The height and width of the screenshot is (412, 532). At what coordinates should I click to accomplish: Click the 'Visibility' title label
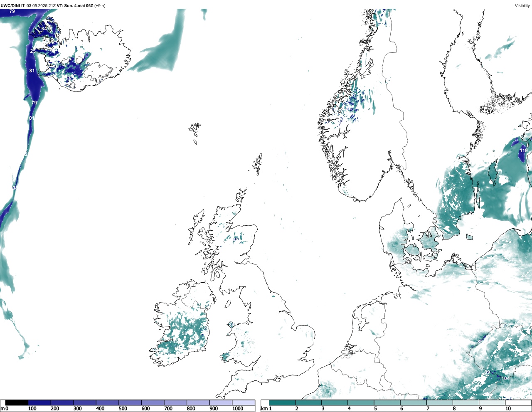click(x=522, y=5)
